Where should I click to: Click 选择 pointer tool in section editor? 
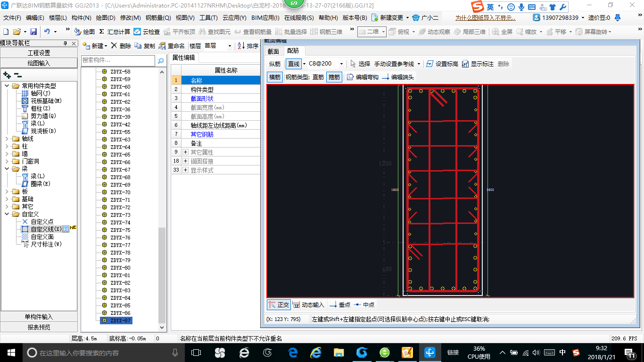(360, 64)
